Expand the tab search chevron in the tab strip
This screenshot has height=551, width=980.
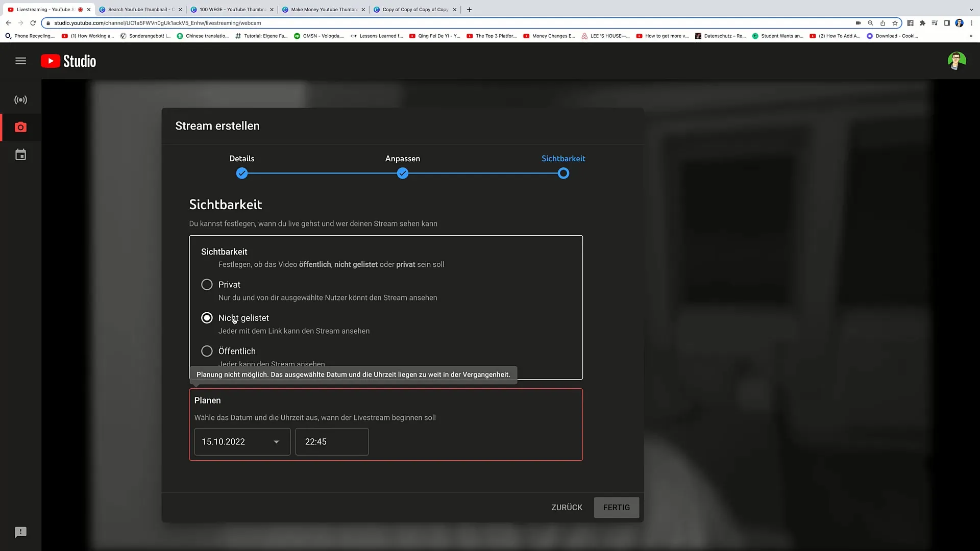tap(971, 9)
